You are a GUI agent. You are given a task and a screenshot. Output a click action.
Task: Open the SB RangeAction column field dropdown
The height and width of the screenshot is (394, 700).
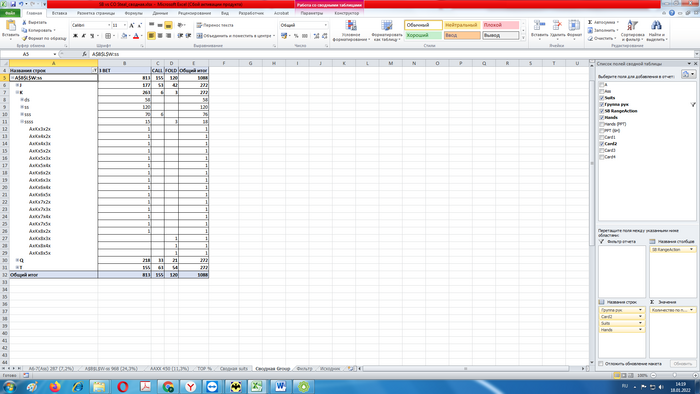click(692, 249)
